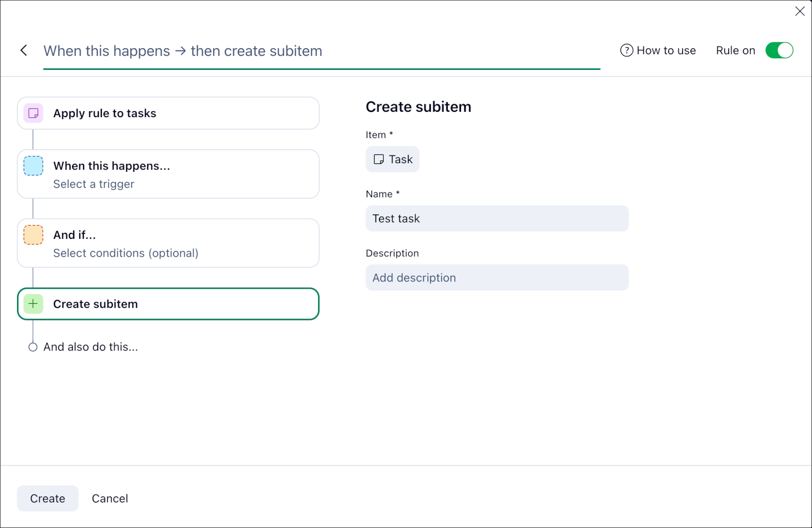Toggle the Rule on switch
Screen dimensions: 812x528
click(x=779, y=50)
